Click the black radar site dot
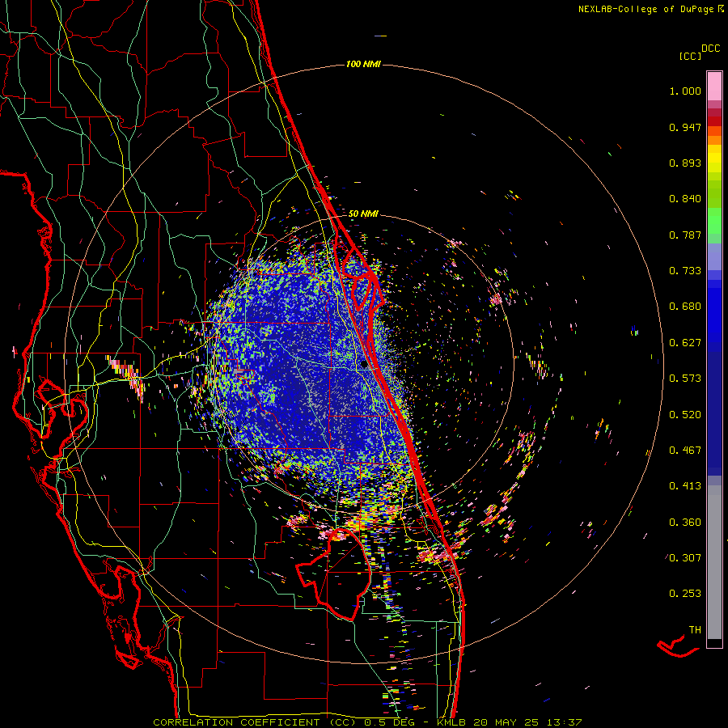728x728 pixels. [363, 365]
